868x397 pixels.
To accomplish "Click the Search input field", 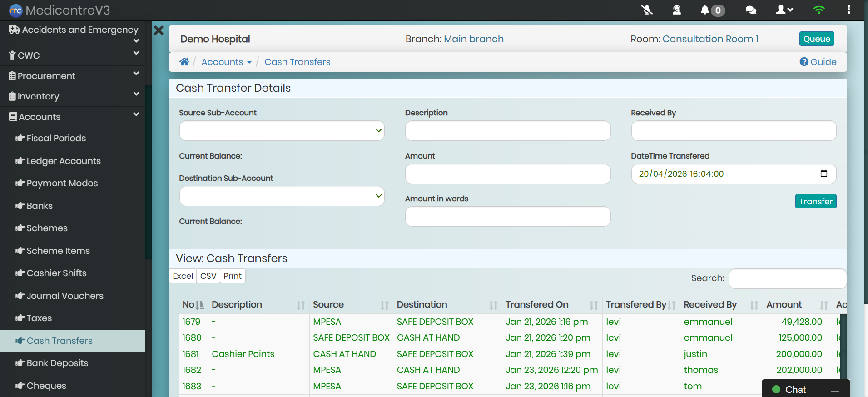I will [787, 278].
